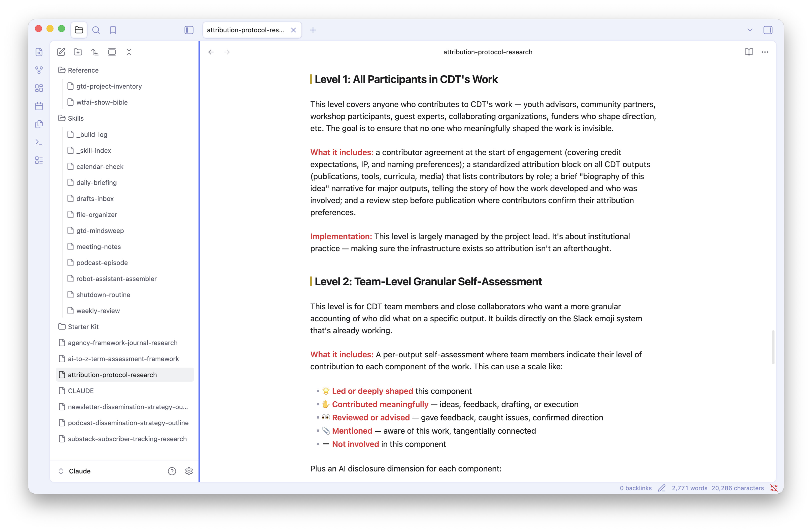
Task: Open the weekly-review note
Action: coord(98,311)
